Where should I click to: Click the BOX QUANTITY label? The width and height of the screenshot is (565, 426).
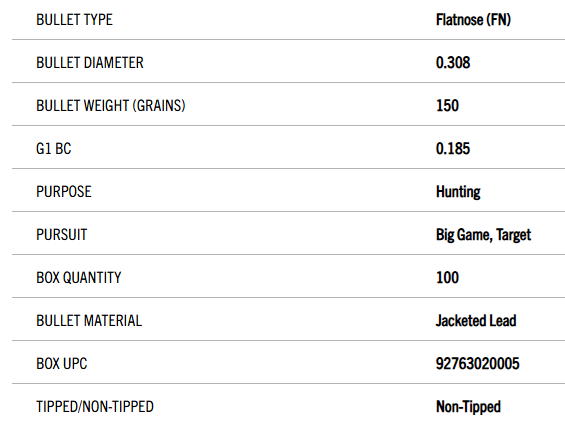(x=79, y=278)
